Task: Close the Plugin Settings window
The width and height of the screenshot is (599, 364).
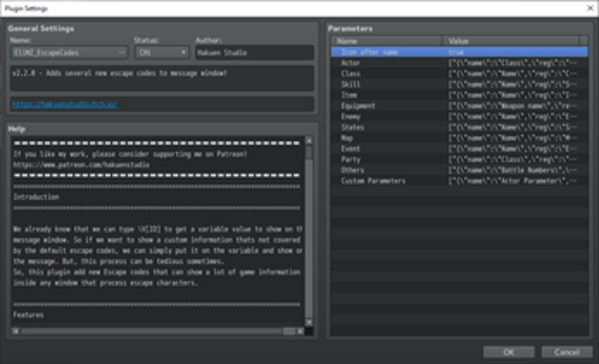Action: coord(590,8)
